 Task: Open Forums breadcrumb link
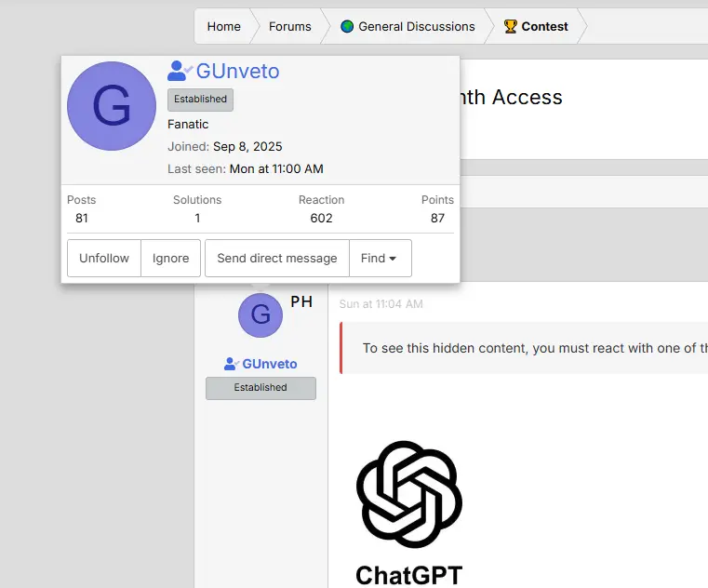(290, 27)
